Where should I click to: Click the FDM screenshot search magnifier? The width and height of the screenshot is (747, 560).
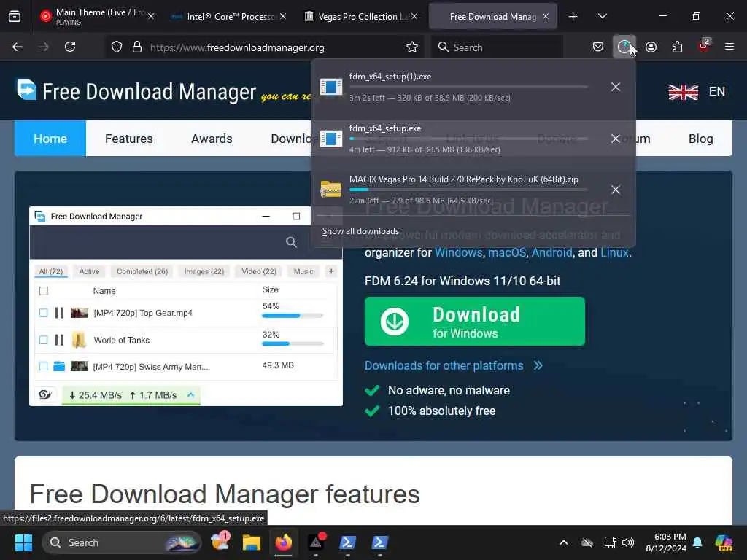291,242
